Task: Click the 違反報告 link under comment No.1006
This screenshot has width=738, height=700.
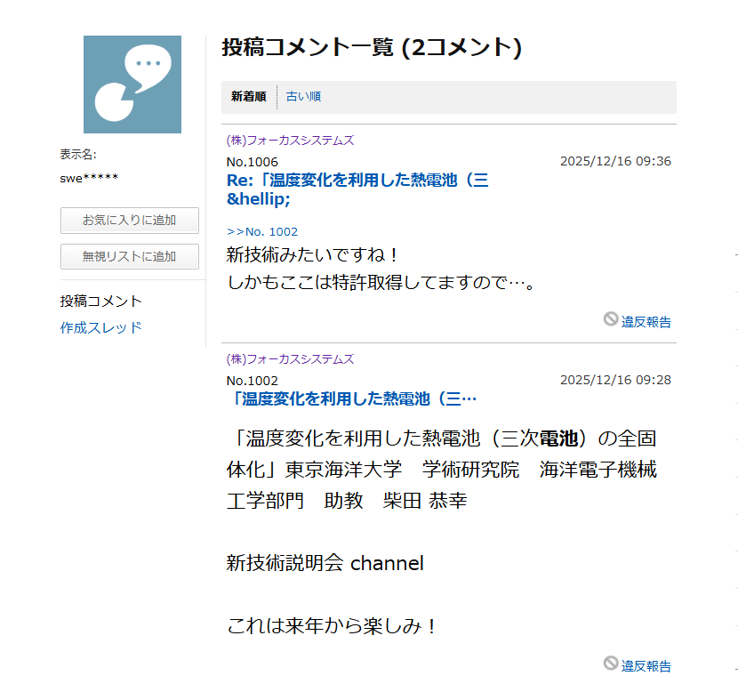Action: 646,321
